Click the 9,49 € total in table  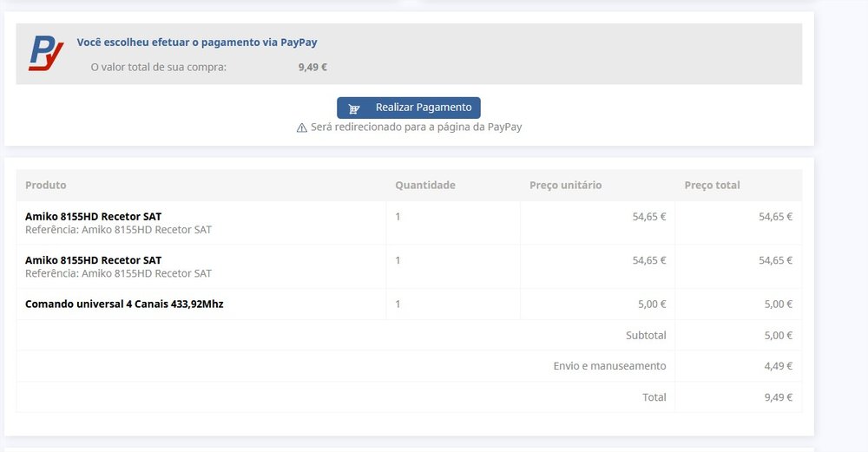click(778, 397)
